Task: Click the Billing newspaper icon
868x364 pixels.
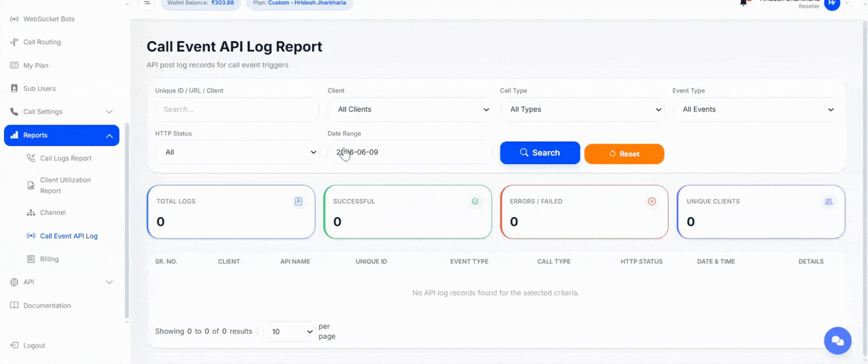Action: point(31,259)
